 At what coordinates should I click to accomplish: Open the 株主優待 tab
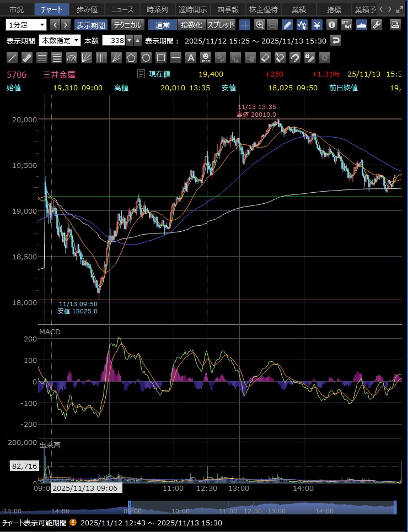(264, 9)
